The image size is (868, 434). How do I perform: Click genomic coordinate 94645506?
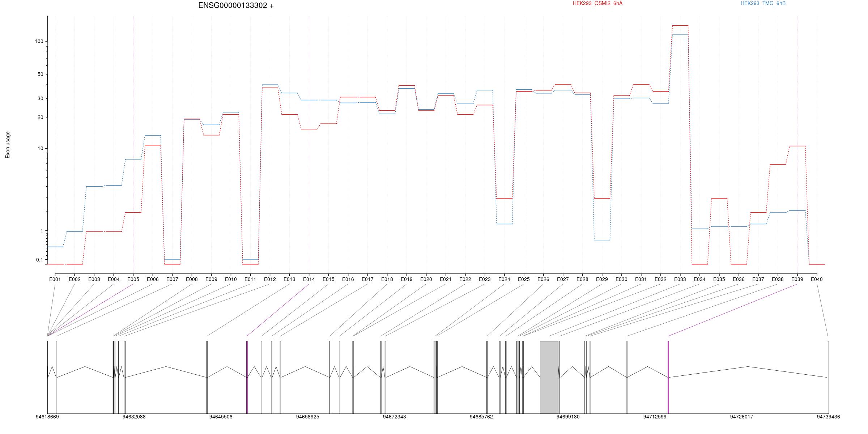pyautogui.click(x=221, y=417)
